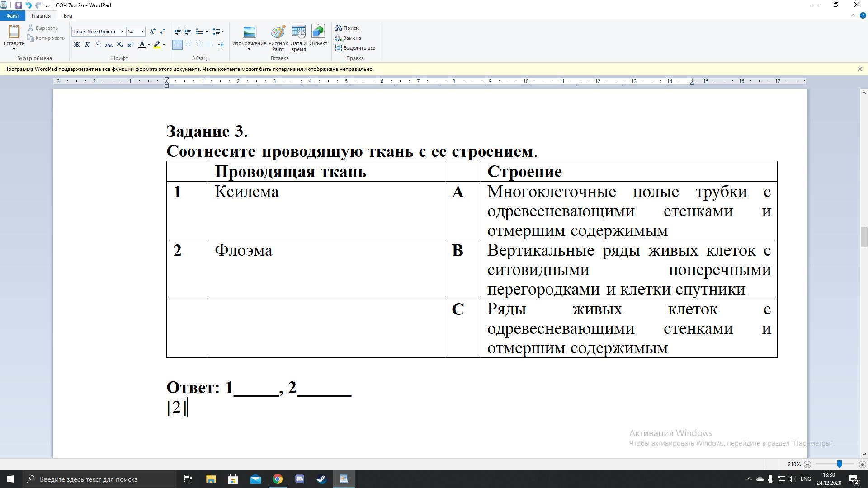Open the ENG language indicator
The height and width of the screenshot is (488, 868).
pyautogui.click(x=805, y=479)
